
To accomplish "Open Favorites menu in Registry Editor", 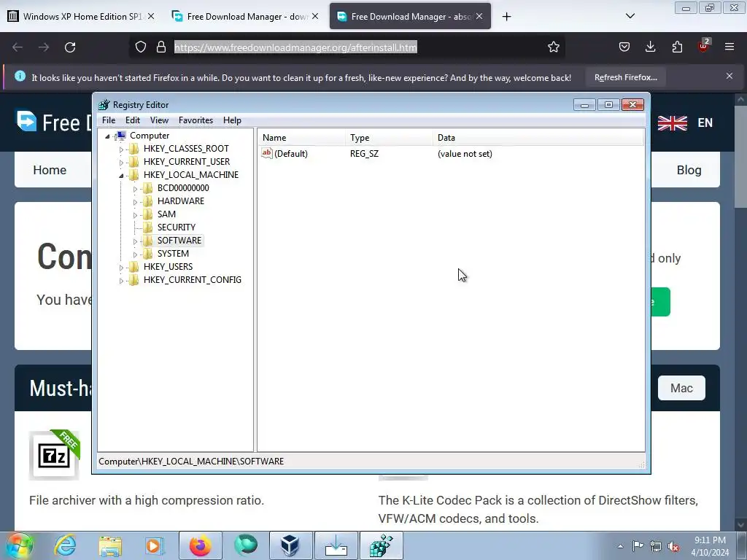I will pos(196,120).
